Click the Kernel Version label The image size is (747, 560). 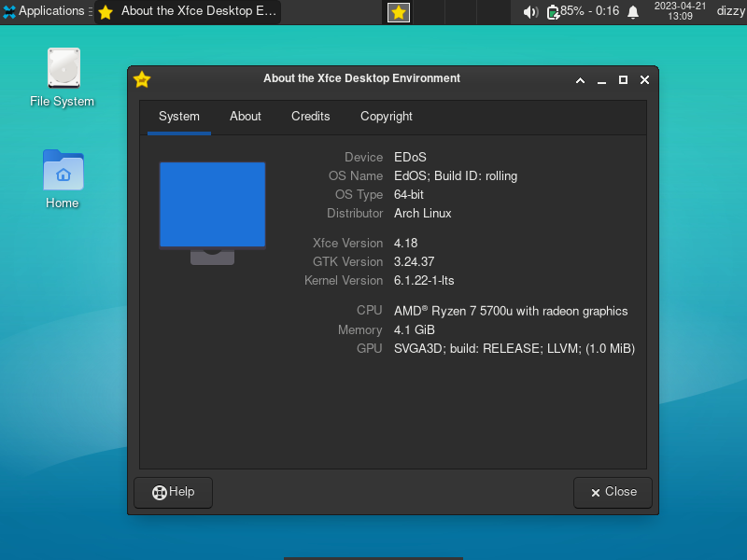coord(344,281)
